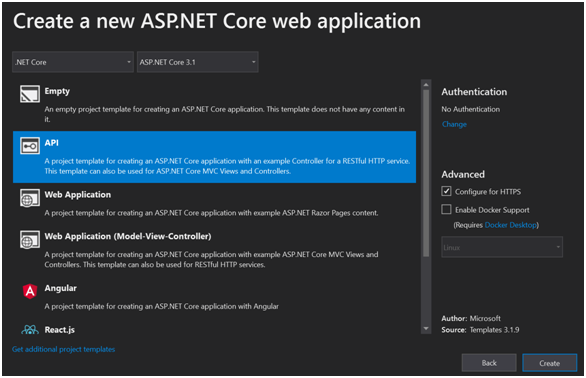Image resolution: width=586 pixels, height=378 pixels.
Task: Click Get additional project templates link
Action: (64, 349)
